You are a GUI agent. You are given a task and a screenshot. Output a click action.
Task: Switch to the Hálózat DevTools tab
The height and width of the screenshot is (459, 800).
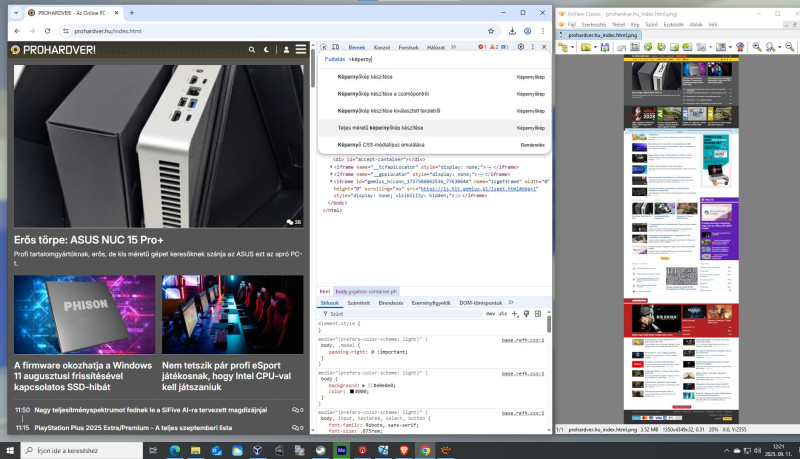(436, 47)
